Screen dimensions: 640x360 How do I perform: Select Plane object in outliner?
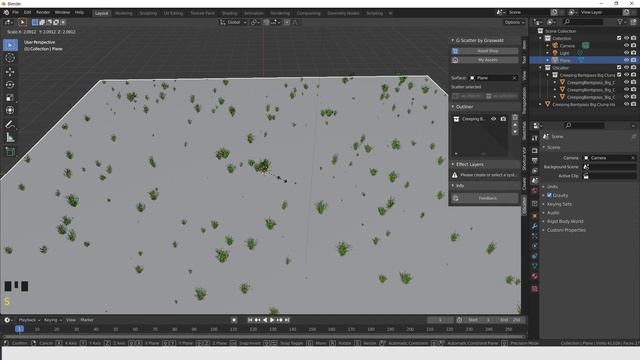point(565,60)
